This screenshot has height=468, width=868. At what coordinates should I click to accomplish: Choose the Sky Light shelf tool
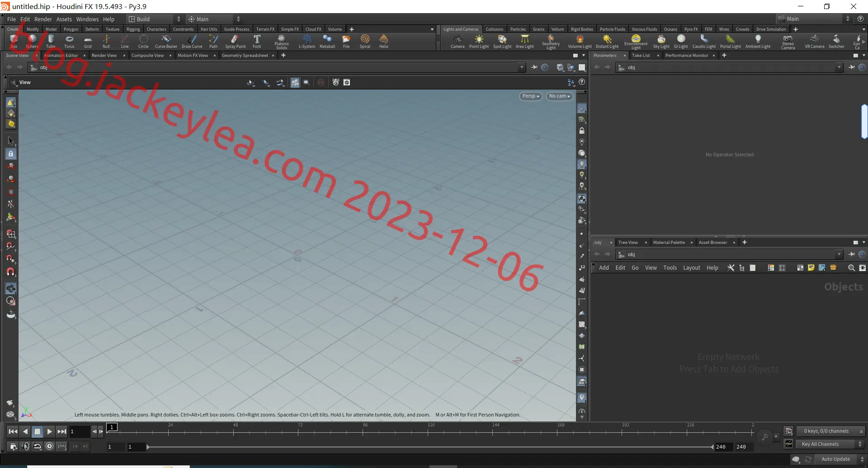(661, 41)
